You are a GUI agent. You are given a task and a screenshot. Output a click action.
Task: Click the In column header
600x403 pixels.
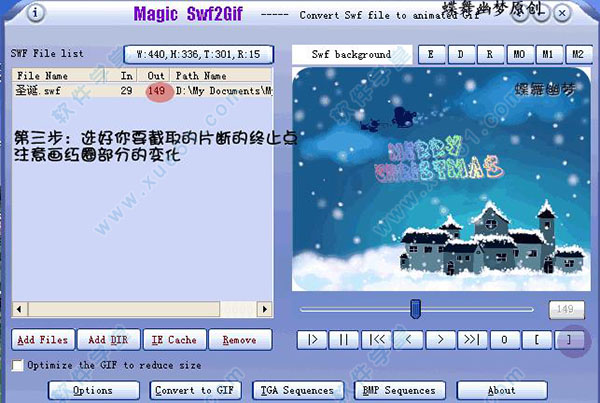tap(122, 76)
